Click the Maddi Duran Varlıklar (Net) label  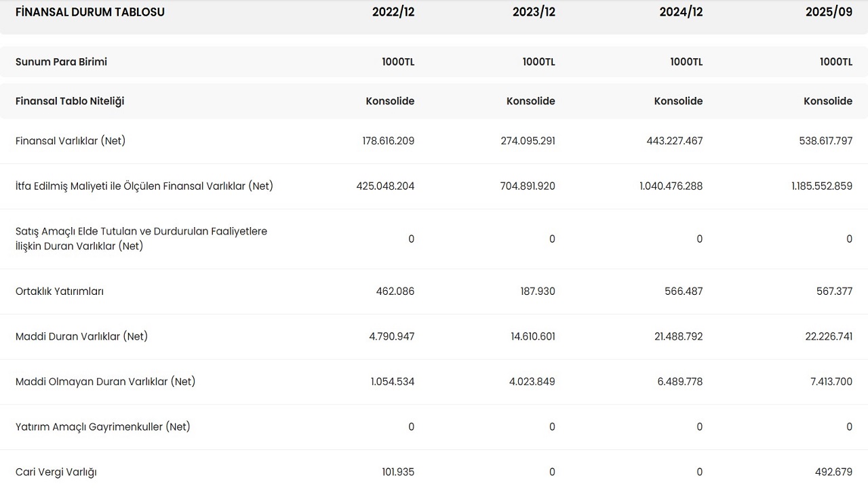81,336
